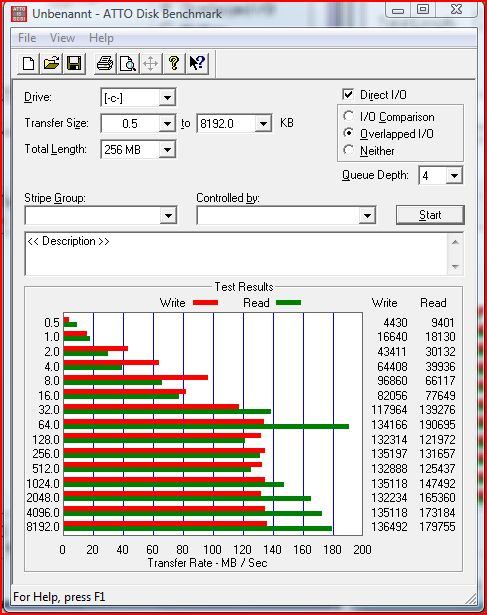Screen dimensions: 487x615
Task: Expand the Controlled by dropdown
Action: (367, 216)
